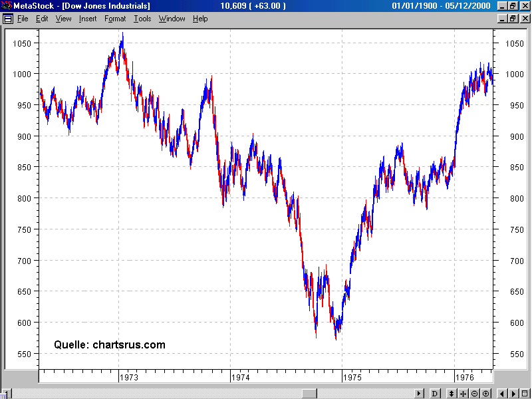Click the previous security left triangle

pos(503,394)
